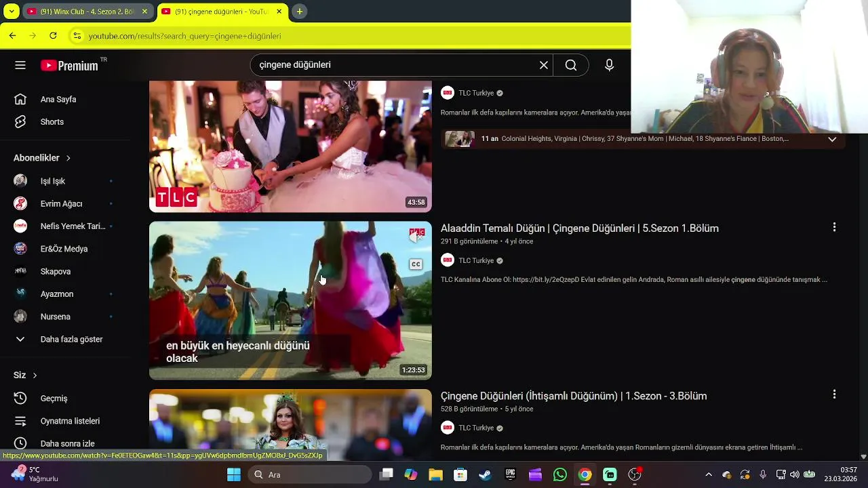868x488 pixels.
Task: Click the magnifier search button
Action: point(571,65)
